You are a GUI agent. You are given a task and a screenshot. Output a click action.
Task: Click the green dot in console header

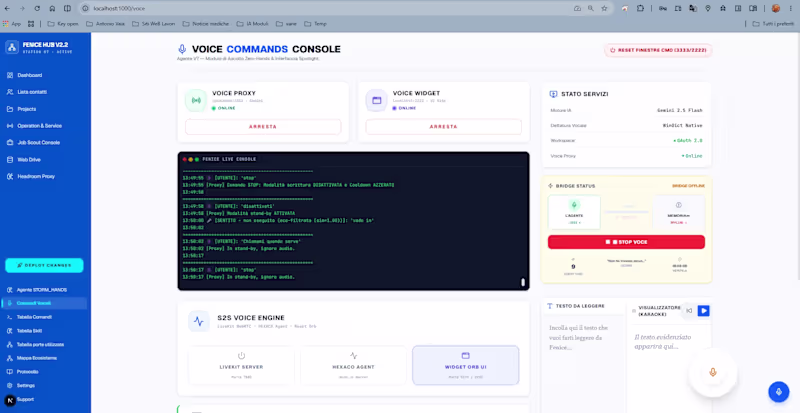pyautogui.click(x=197, y=159)
